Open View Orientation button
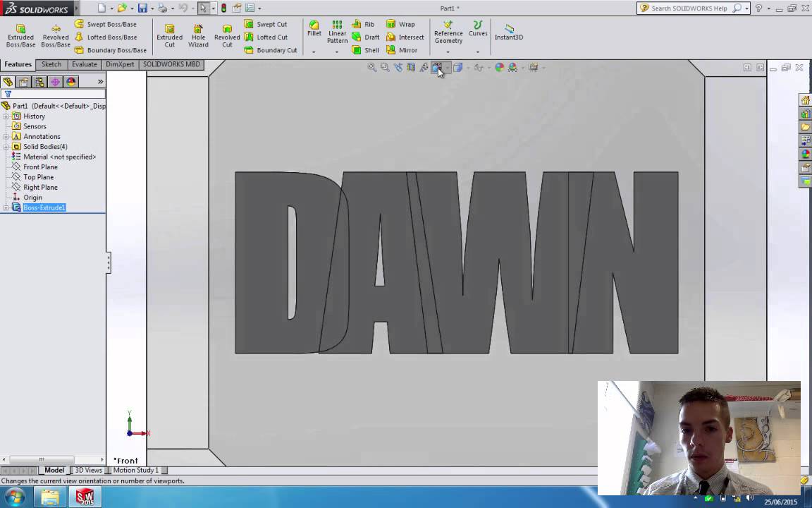 [x=436, y=68]
